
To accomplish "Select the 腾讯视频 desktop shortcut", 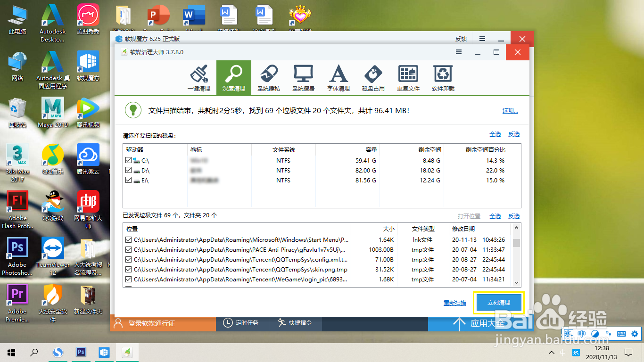I will click(88, 113).
